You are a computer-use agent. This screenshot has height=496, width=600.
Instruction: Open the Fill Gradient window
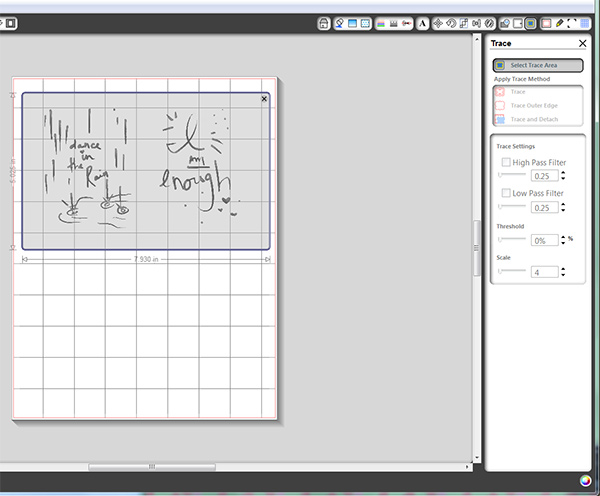352,24
